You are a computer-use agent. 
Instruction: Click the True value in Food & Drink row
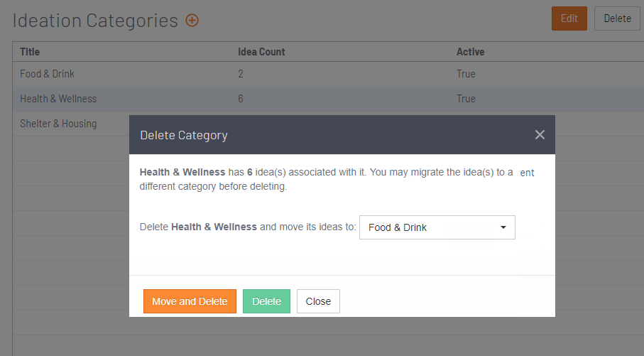click(x=466, y=74)
